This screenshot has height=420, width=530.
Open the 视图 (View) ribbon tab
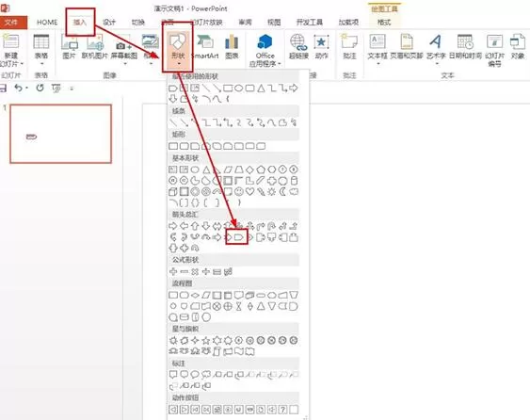[274, 23]
